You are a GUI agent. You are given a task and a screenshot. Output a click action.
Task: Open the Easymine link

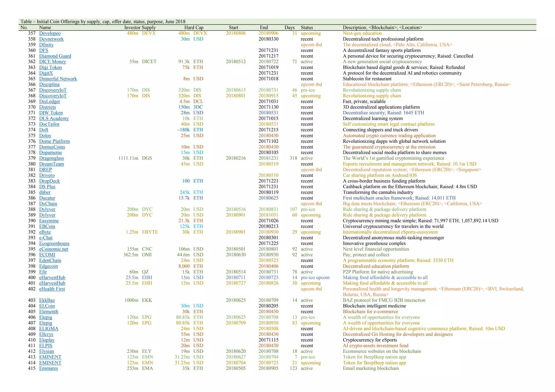(x=49, y=221)
